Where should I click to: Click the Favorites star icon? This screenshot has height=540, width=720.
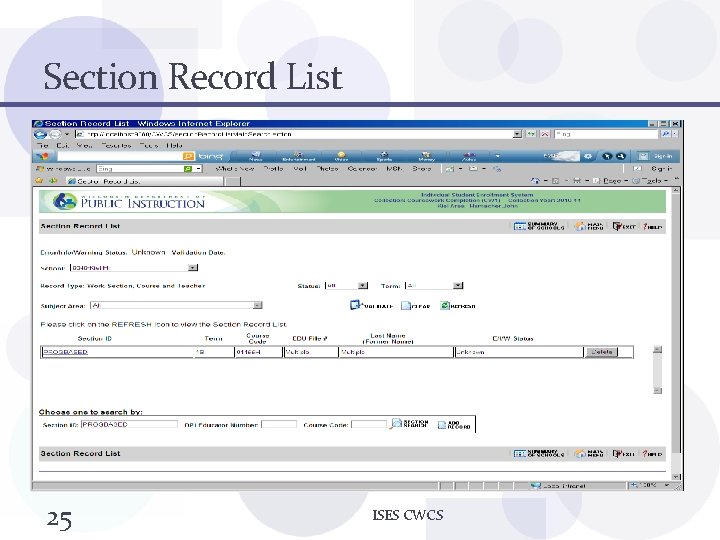(x=39, y=181)
